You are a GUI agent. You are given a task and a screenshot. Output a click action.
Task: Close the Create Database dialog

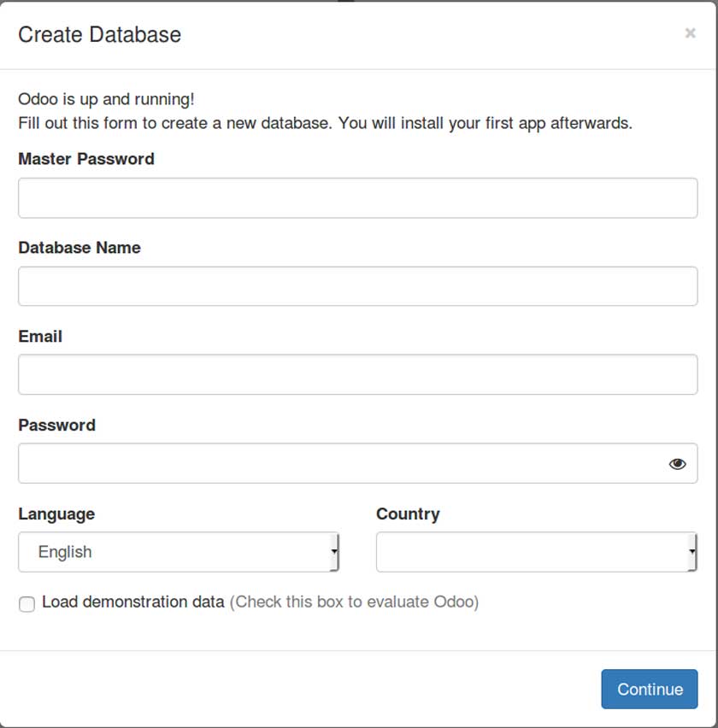(690, 33)
